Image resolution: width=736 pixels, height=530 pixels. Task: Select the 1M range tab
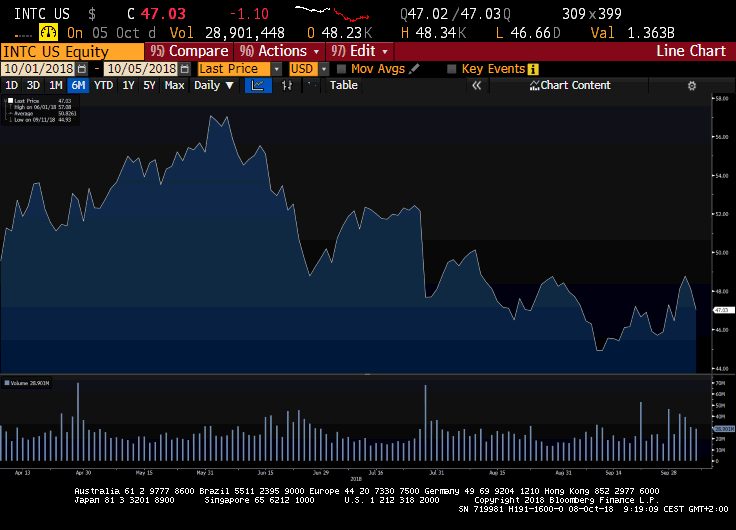pyautogui.click(x=55, y=85)
